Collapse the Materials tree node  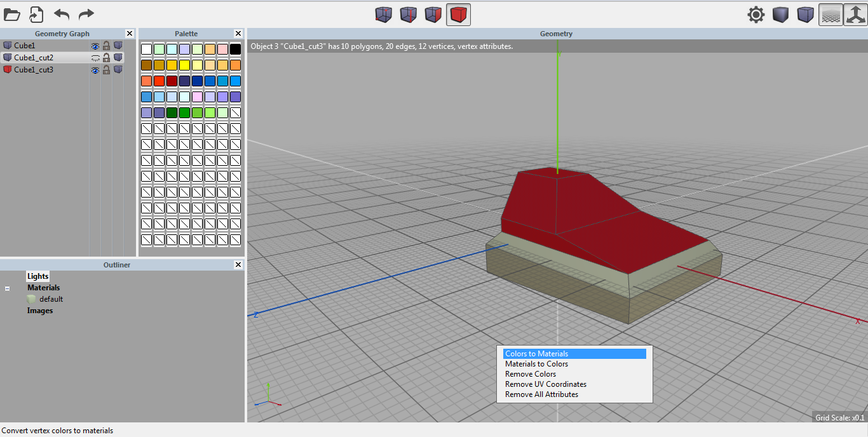tap(8, 288)
